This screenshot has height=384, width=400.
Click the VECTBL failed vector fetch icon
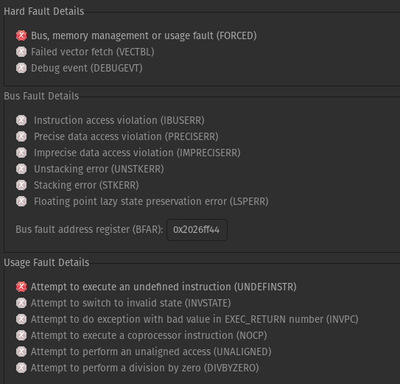point(21,52)
